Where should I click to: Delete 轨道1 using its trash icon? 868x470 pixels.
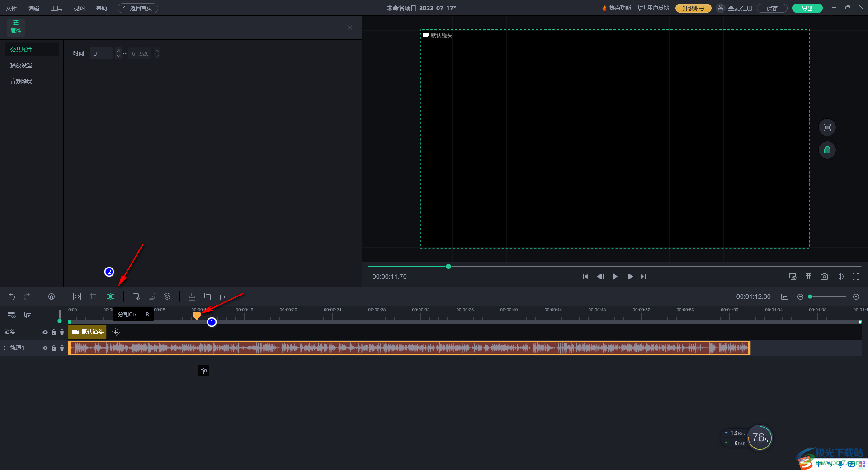click(x=62, y=348)
